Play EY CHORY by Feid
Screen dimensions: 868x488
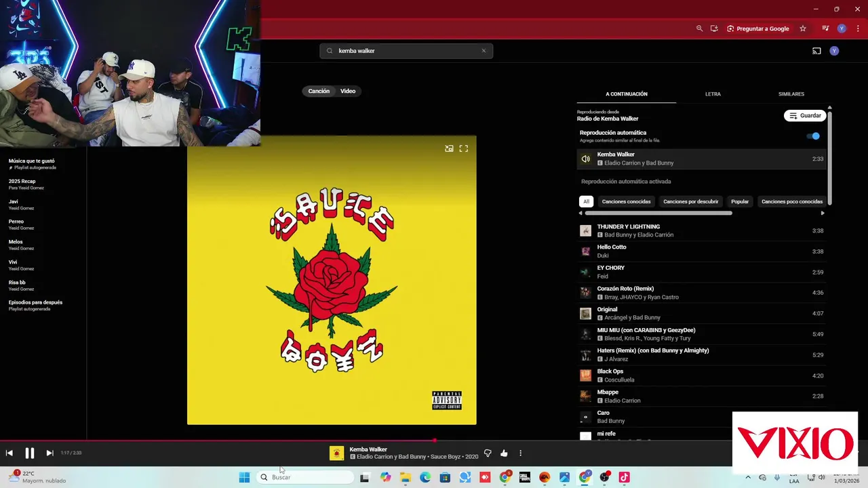pos(702,272)
